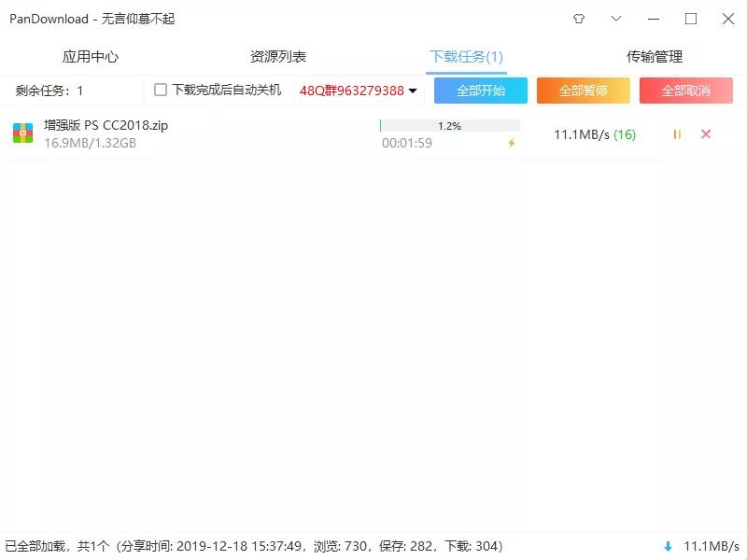Expand the chevron menu in the title bar
This screenshot has height=560, width=747.
coord(615,19)
